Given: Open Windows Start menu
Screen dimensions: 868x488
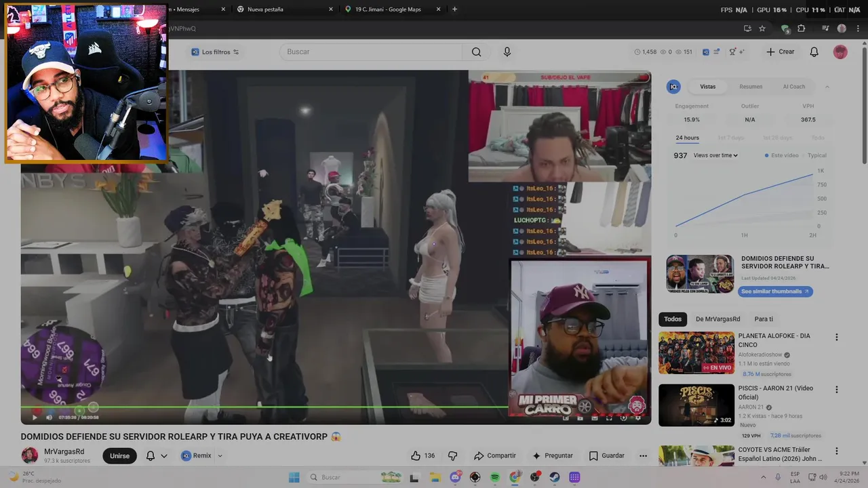Looking at the screenshot, I should (294, 477).
